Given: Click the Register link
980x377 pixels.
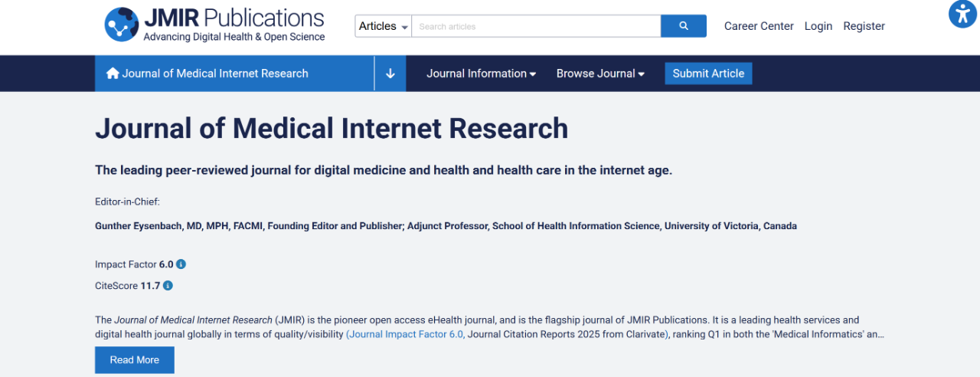Looking at the screenshot, I should point(864,26).
